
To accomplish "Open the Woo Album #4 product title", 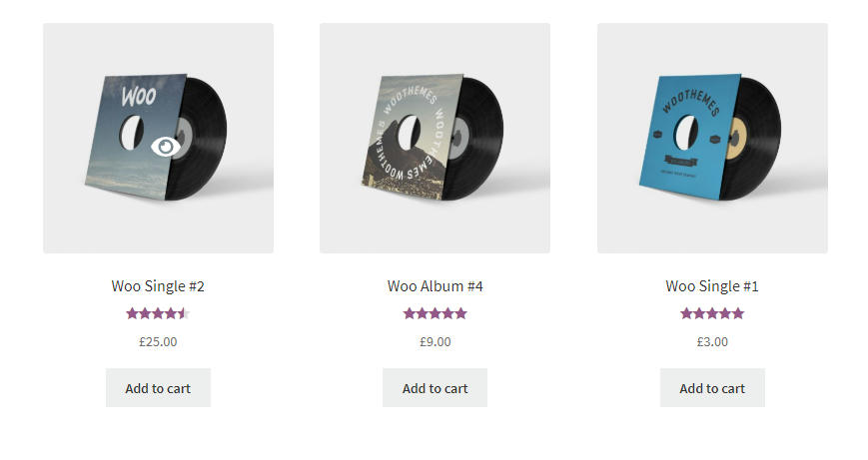I will [x=434, y=286].
